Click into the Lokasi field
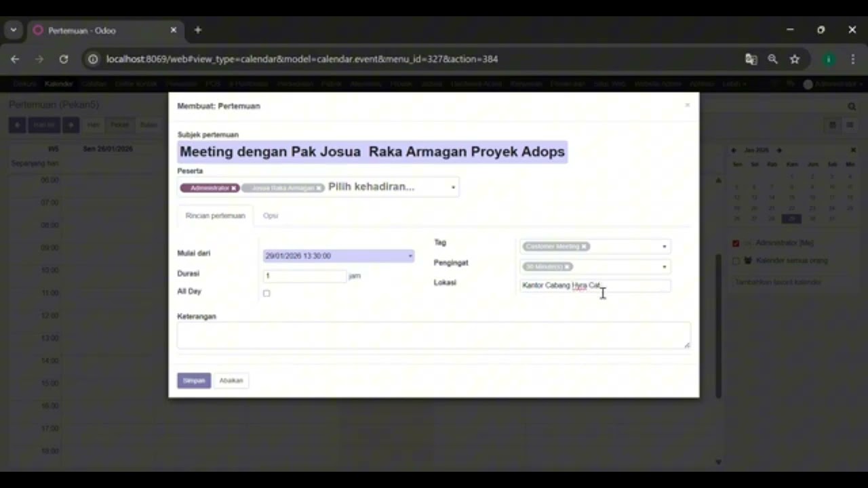 (x=595, y=285)
